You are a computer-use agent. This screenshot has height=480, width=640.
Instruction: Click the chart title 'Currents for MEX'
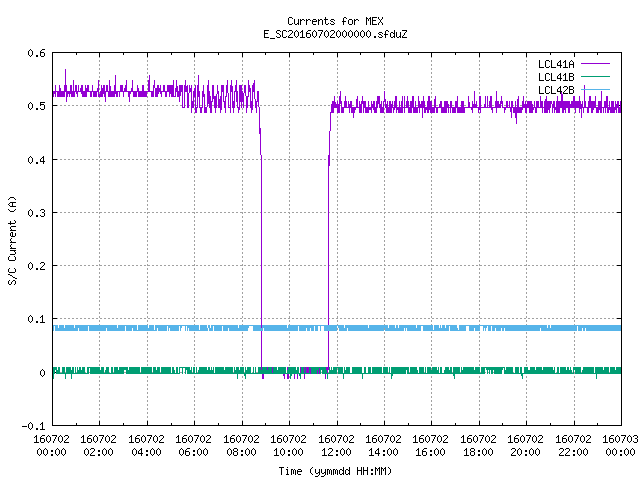(x=335, y=21)
